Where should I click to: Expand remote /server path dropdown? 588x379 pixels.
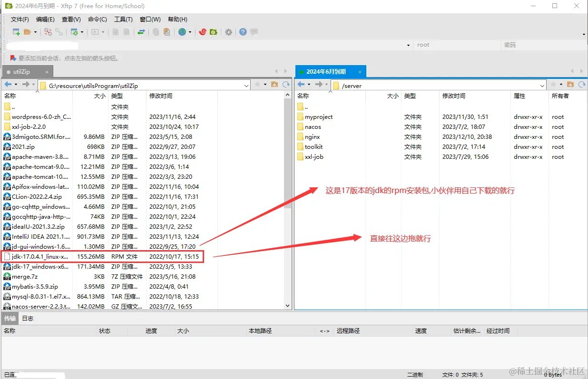point(542,86)
